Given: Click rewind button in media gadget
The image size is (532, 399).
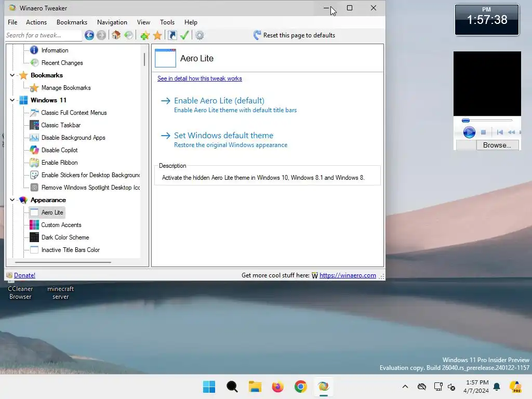Looking at the screenshot, I should coord(512,132).
